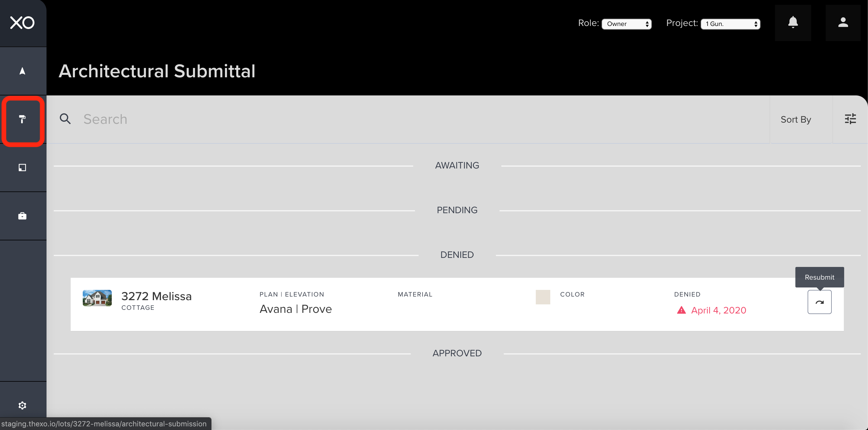Click the search magnifier icon
Viewport: 868px width, 430px height.
tap(65, 119)
